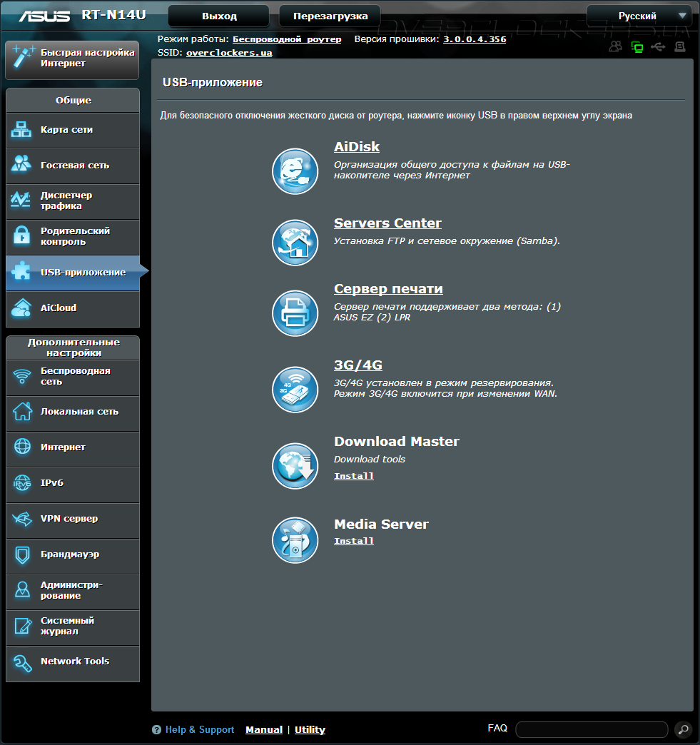This screenshot has height=745, width=700.
Task: Click the AiCloud cloud icon
Action: [21, 308]
